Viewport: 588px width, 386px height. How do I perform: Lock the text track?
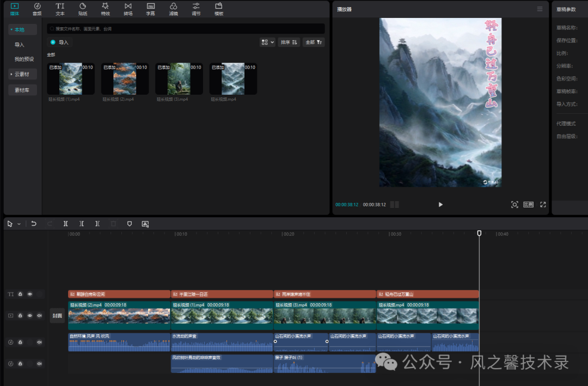pos(20,294)
